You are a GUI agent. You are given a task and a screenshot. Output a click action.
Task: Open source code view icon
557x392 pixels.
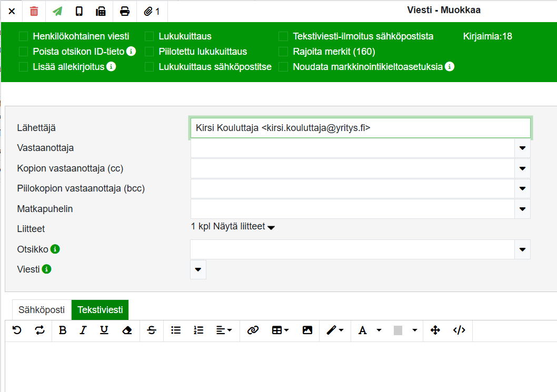[459, 330]
